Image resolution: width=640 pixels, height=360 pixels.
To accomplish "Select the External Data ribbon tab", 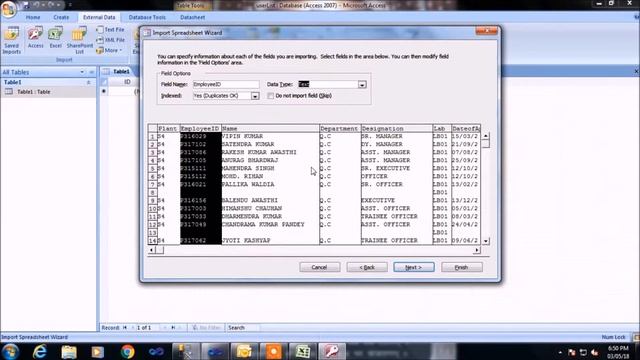I will [x=99, y=18].
